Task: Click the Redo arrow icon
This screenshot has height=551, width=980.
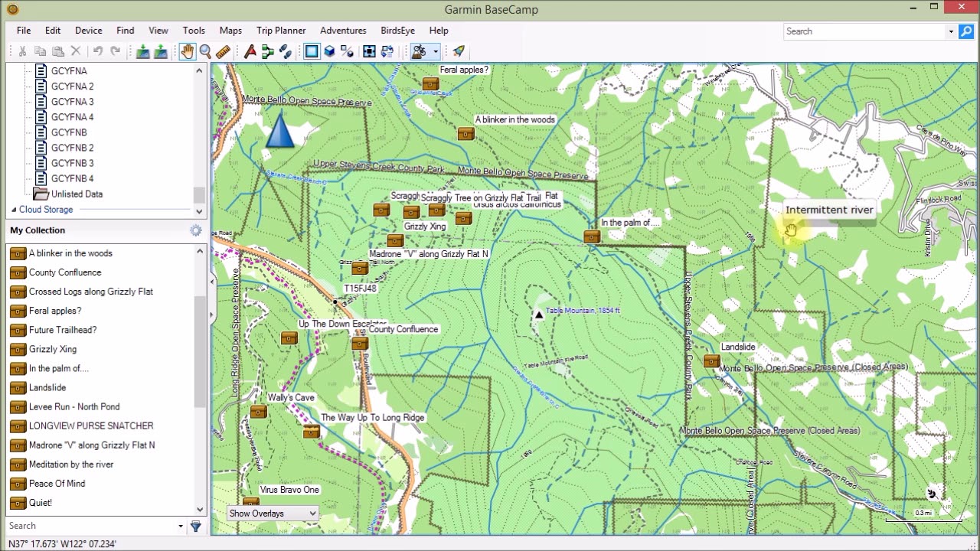Action: [116, 51]
